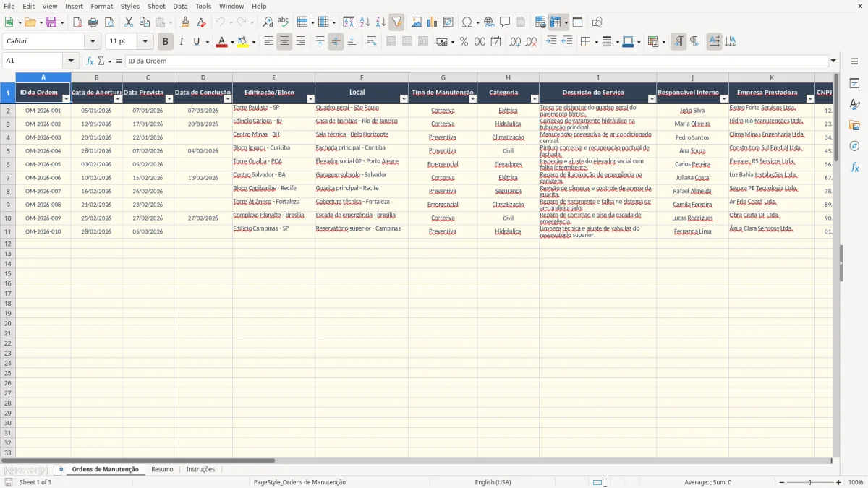
Task: Open filter dropdown for Empresa Prestadora
Action: coord(809,99)
